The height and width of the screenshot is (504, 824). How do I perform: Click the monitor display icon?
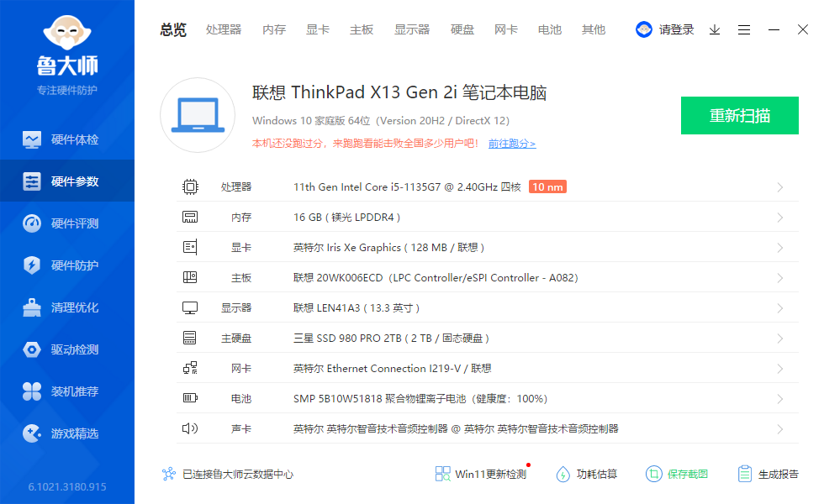[190, 307]
